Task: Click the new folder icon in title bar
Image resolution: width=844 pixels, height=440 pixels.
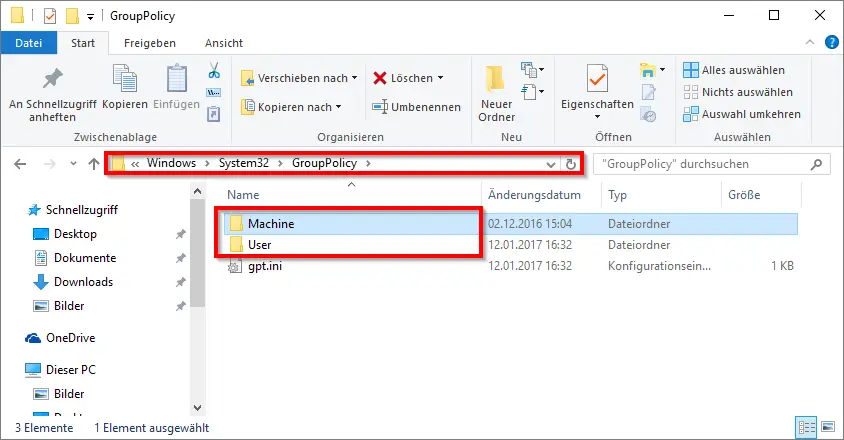Action: [72, 16]
